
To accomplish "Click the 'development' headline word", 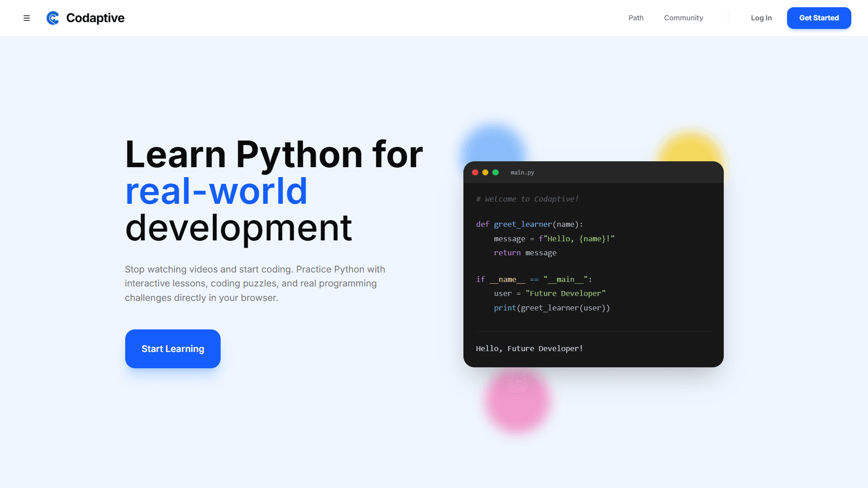I will click(238, 229).
